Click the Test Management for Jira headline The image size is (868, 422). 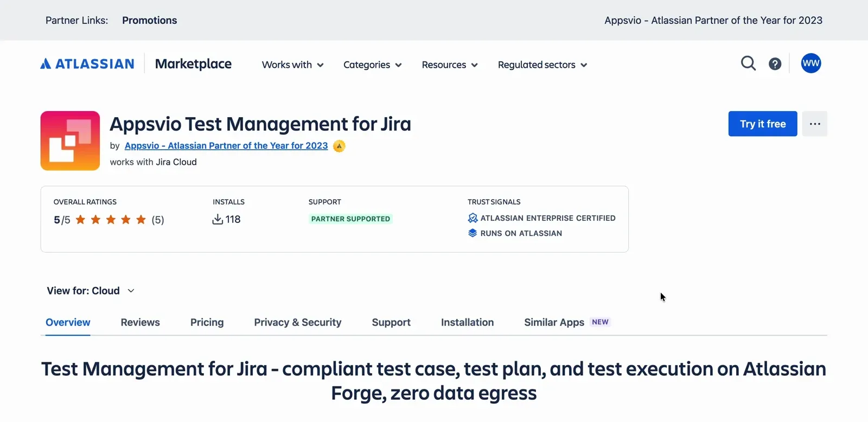click(x=434, y=381)
